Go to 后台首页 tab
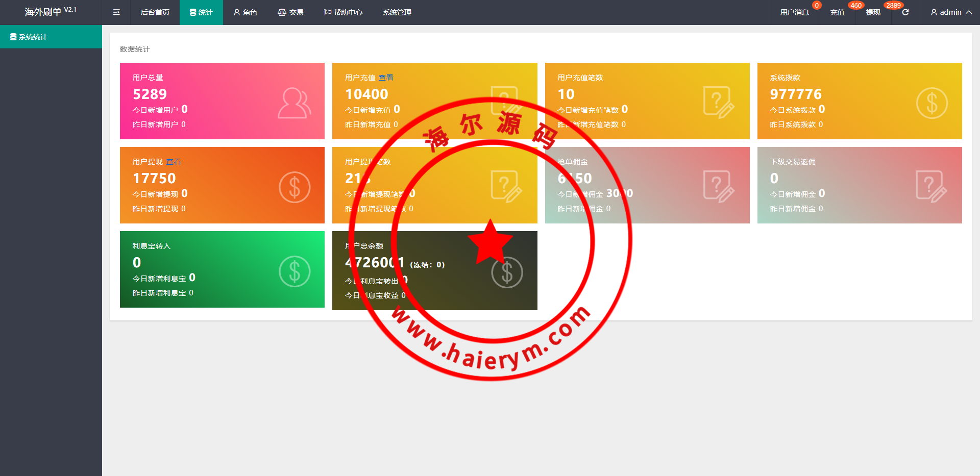The image size is (980, 476). (x=155, y=12)
